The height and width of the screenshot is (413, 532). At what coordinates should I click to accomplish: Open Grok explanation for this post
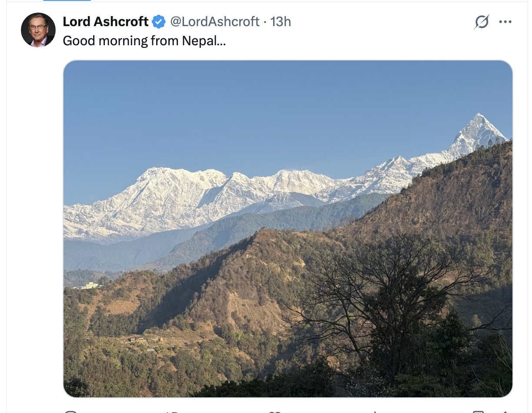[x=482, y=22]
